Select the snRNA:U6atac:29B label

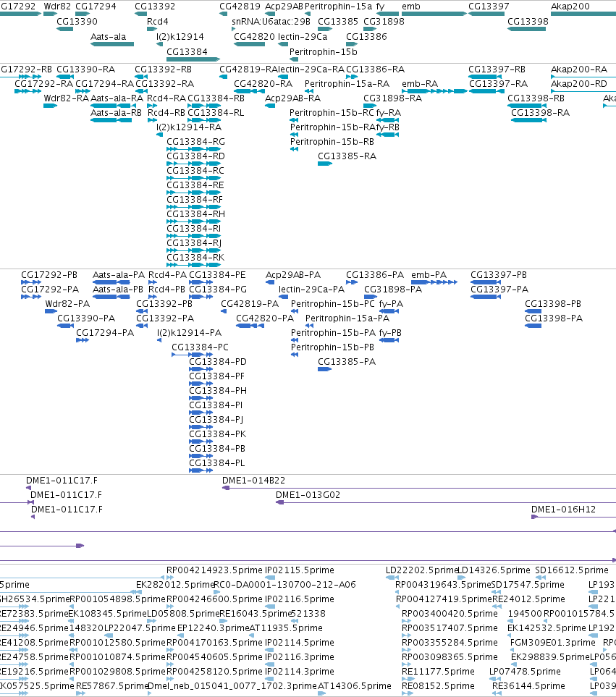tap(271, 21)
